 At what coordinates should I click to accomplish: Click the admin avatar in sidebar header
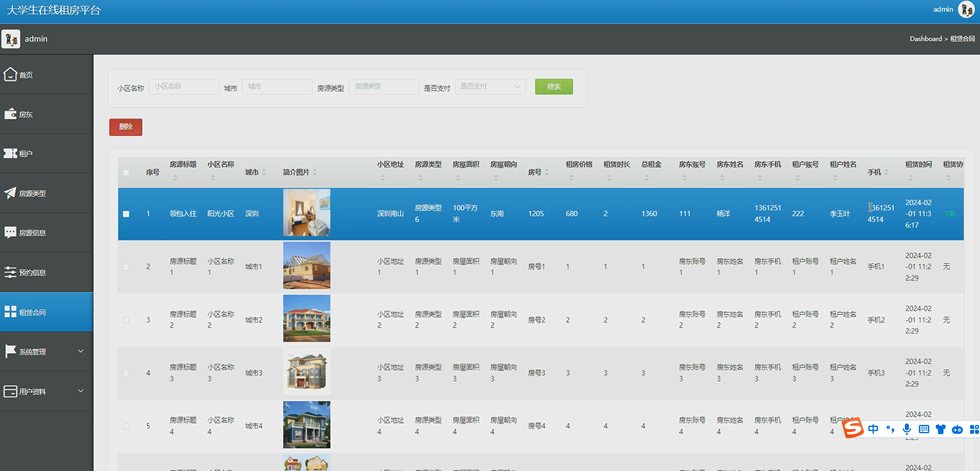pos(11,39)
